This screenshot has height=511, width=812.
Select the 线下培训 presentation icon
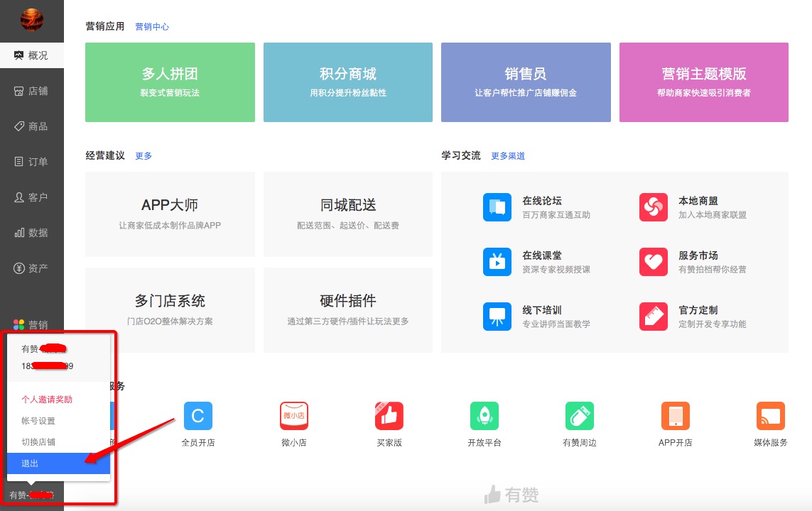pos(497,317)
